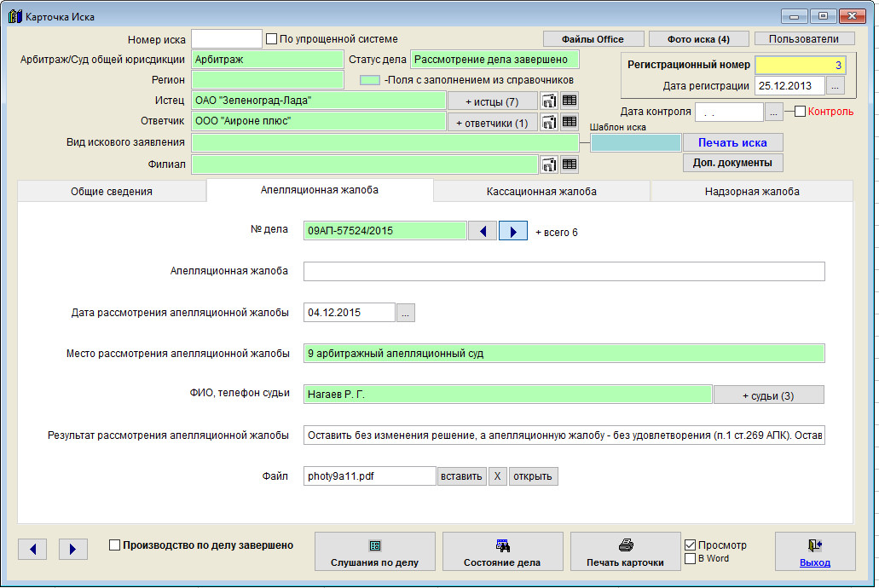Click the Апелляционная жалоба text field

click(x=564, y=271)
